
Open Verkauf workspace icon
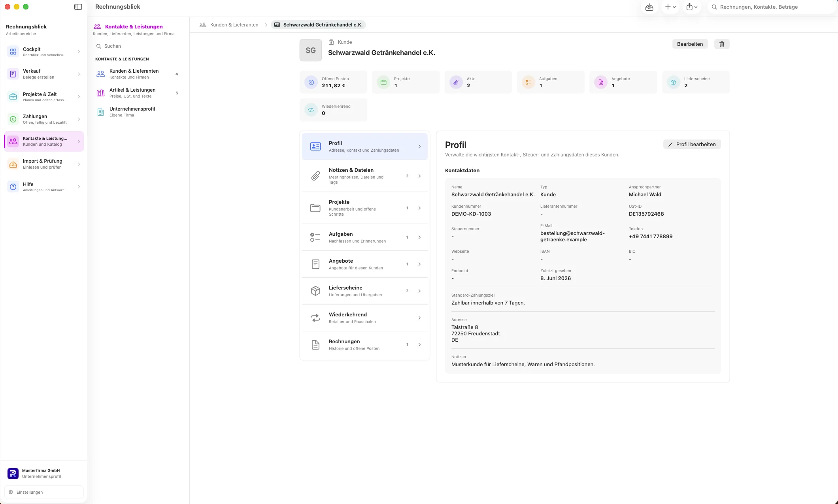[x=13, y=74]
